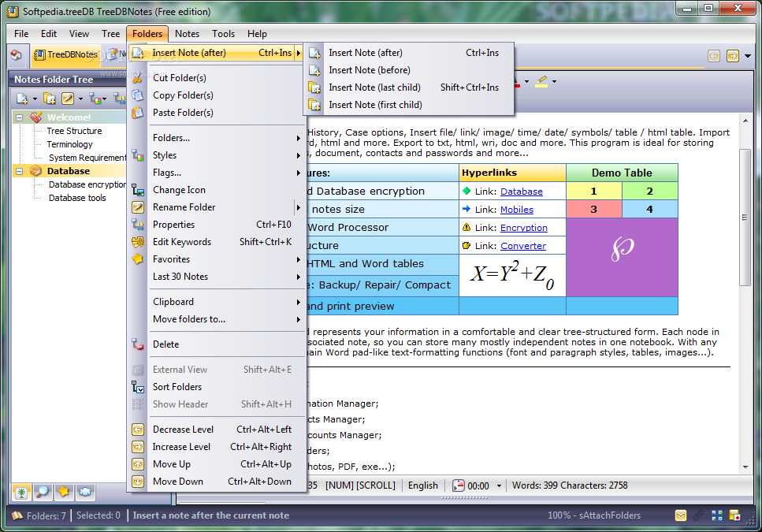The height and width of the screenshot is (532, 762).
Task: Click the English language status entry
Action: coord(423,485)
